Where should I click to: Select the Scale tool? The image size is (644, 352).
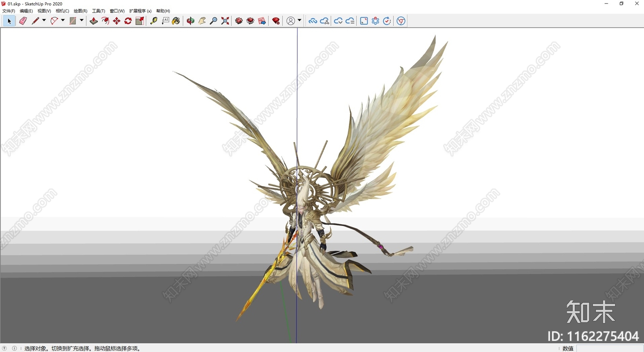click(140, 21)
